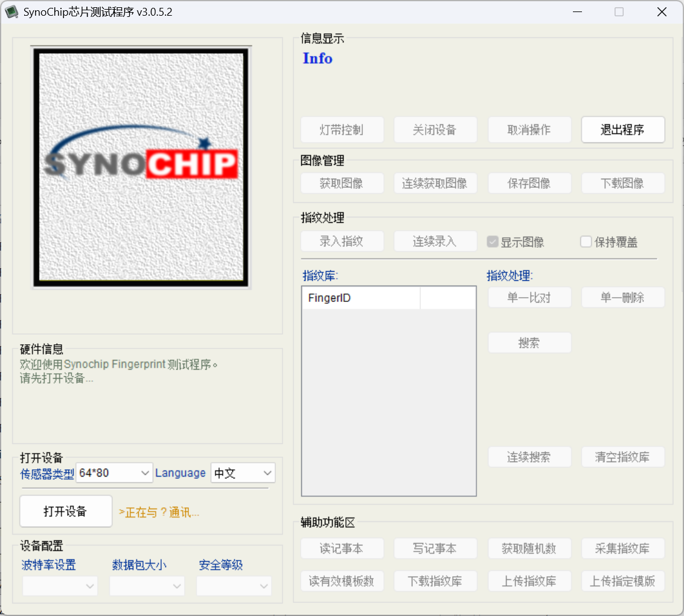Click the blue 指纹处理: label
The image size is (684, 616).
(x=510, y=276)
